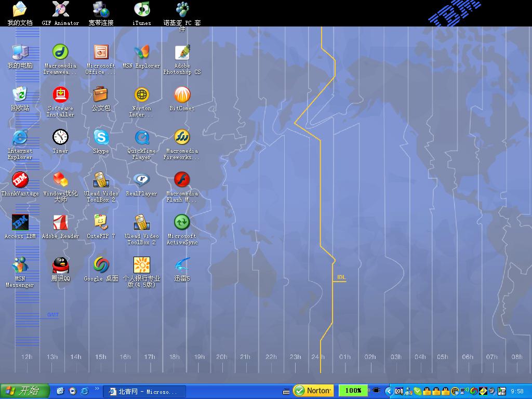Select the Macromedia Fireworks desktop icon
The width and height of the screenshot is (532, 399).
[182, 138]
